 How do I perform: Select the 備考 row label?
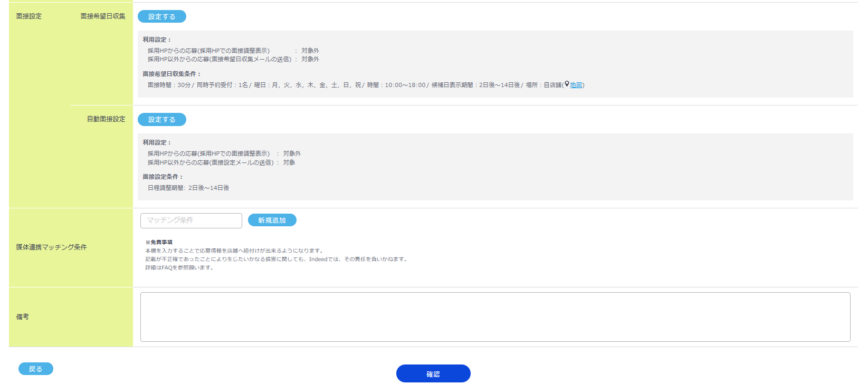click(x=22, y=316)
